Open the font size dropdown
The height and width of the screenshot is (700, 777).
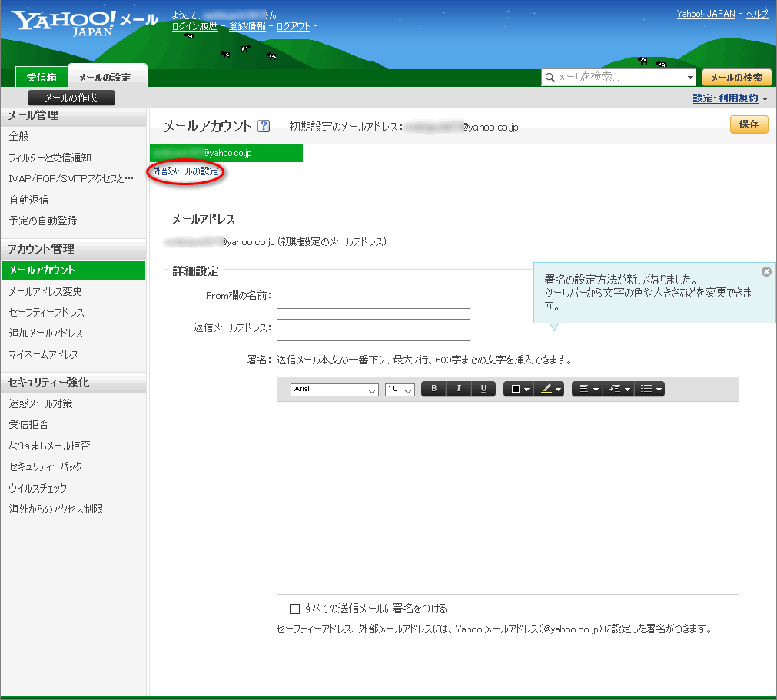click(400, 390)
